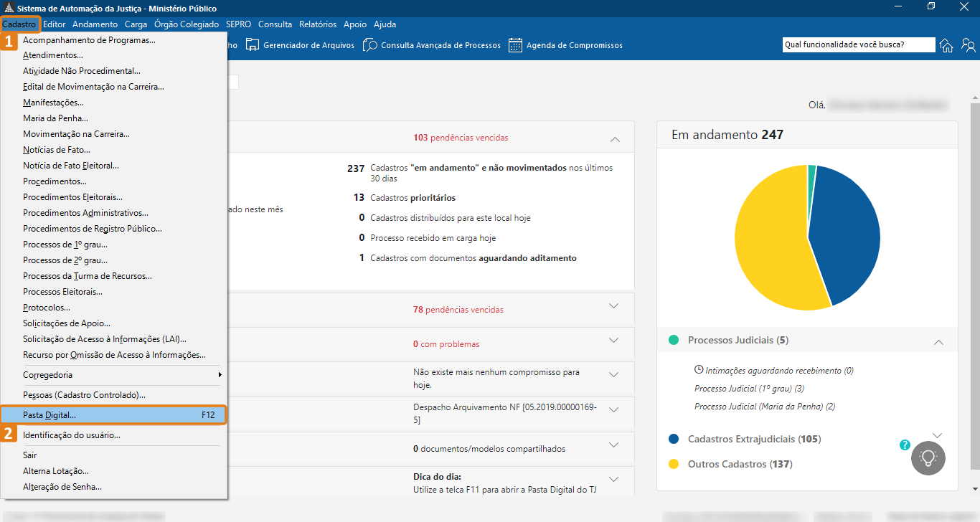Open the Apoio menu
980x522 pixels.
[355, 24]
